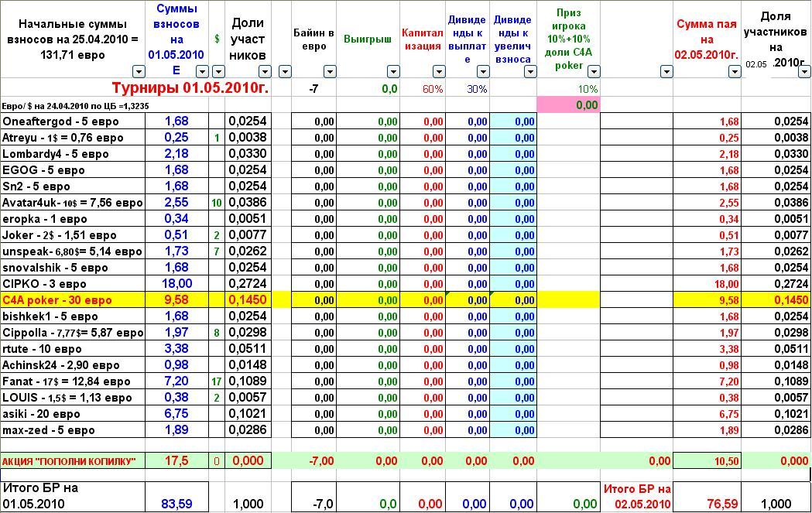The width and height of the screenshot is (812, 513).
Task: Open filter dropdown for Начальные суммы взносов column
Action: (139, 72)
